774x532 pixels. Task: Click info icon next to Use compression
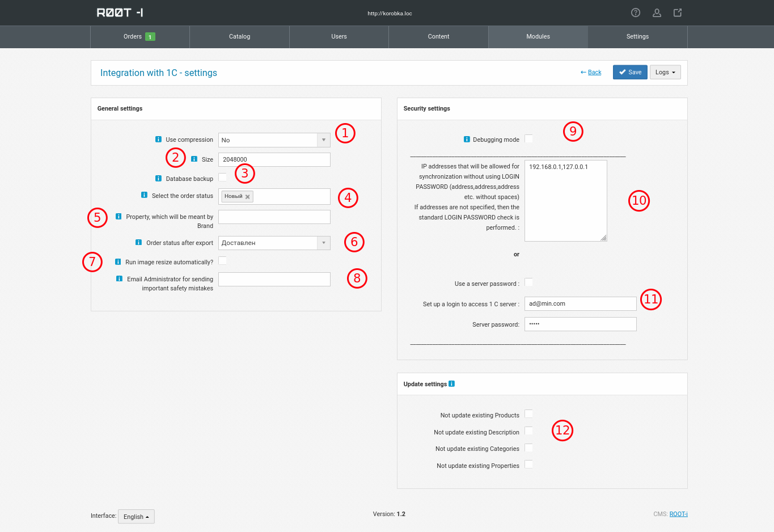click(x=158, y=139)
